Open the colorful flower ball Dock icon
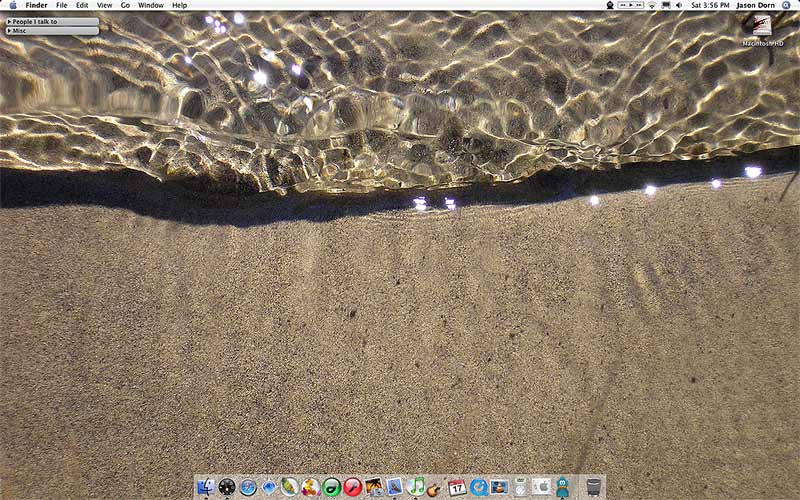The image size is (800, 500). point(310,487)
